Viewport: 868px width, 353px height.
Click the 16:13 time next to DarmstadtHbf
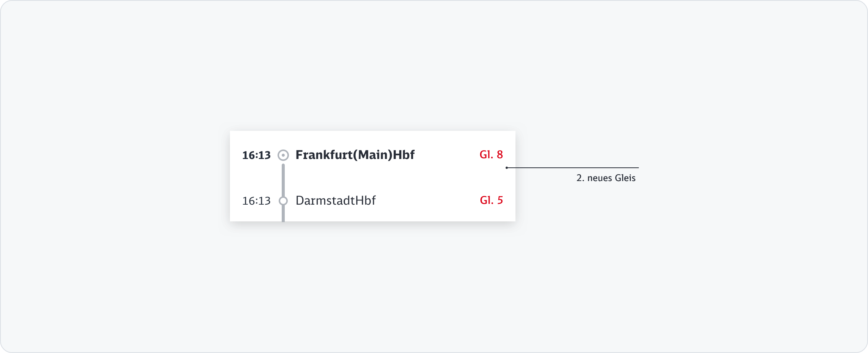(256, 201)
